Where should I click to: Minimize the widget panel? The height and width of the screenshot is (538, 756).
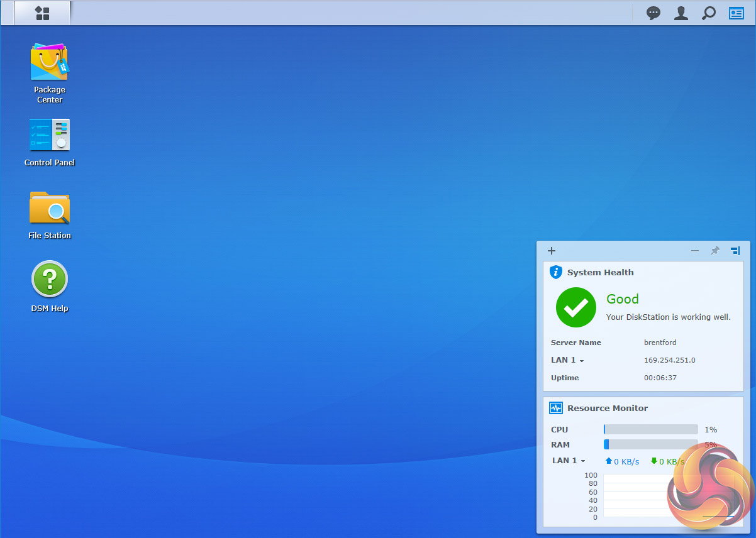(695, 251)
